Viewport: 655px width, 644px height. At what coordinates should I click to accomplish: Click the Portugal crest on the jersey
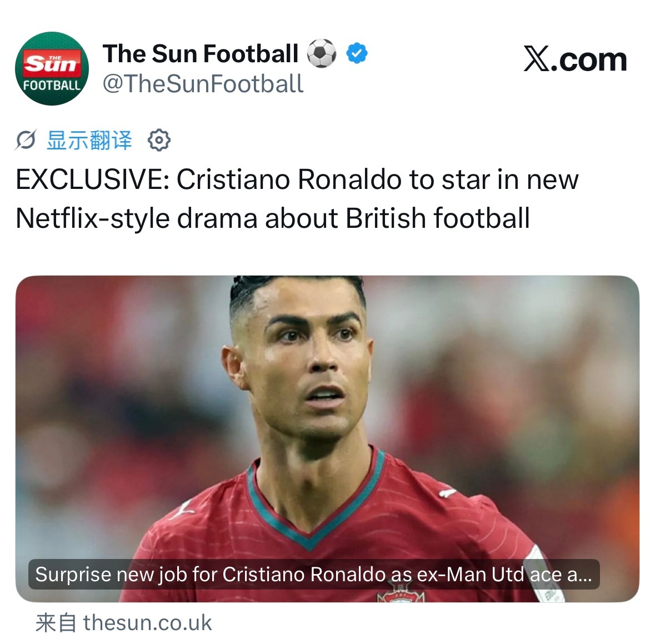tap(400, 594)
